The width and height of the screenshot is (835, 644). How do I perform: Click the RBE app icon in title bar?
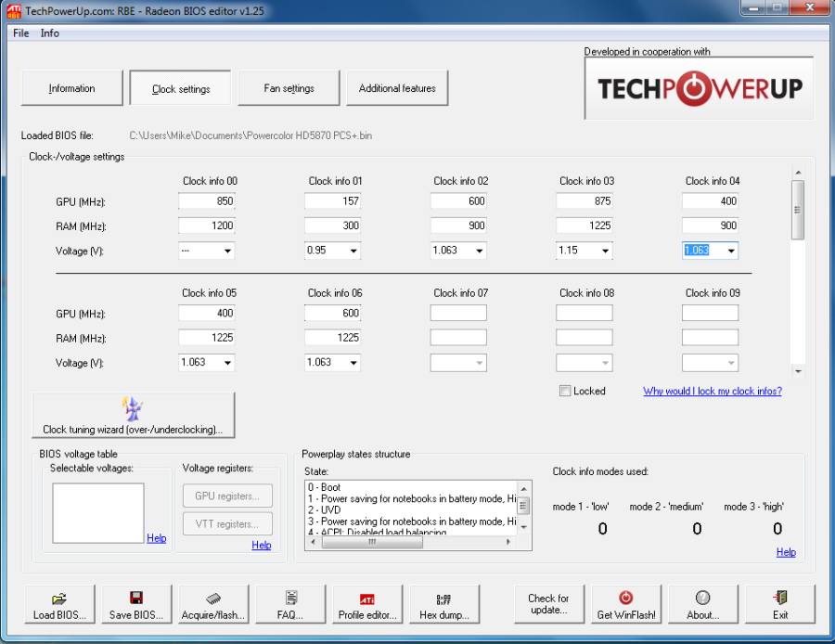point(14,11)
